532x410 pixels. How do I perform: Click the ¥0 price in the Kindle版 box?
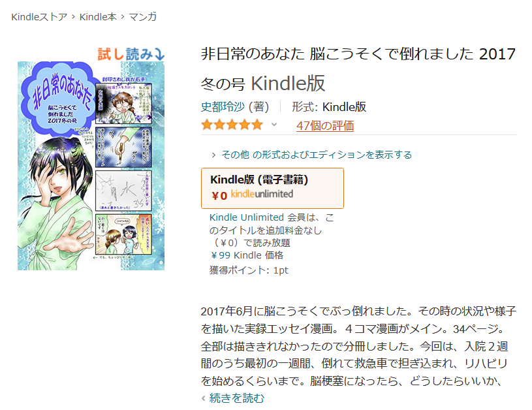coord(219,196)
